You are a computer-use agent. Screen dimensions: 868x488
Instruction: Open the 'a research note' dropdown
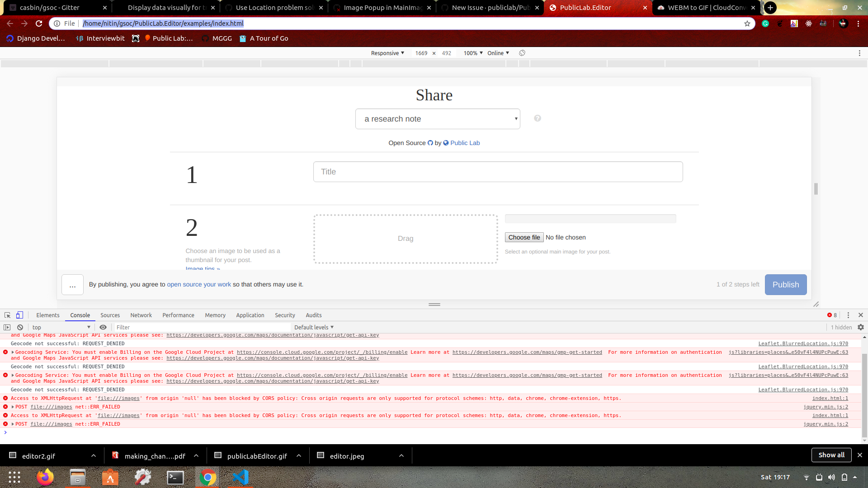pyautogui.click(x=437, y=118)
